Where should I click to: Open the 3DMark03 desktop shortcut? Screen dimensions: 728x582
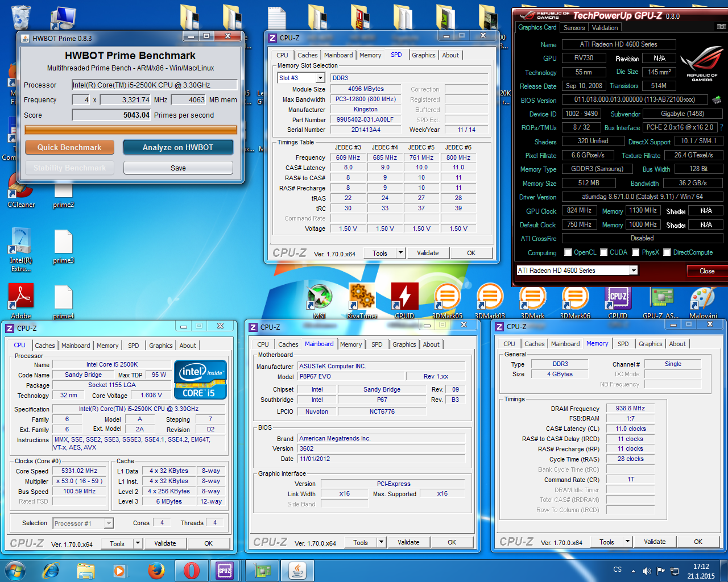click(490, 301)
